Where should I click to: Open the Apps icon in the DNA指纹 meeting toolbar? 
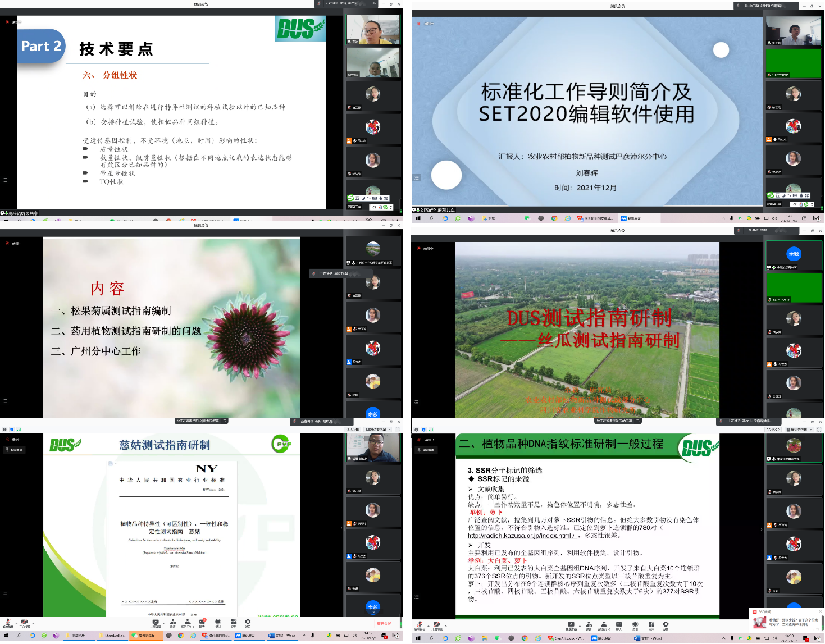click(651, 625)
